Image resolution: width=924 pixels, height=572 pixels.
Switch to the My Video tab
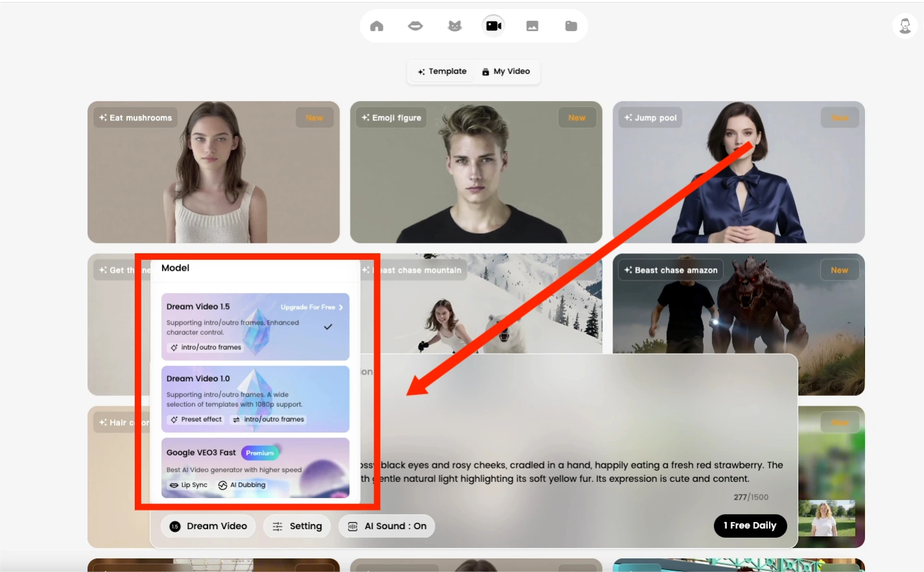(506, 71)
